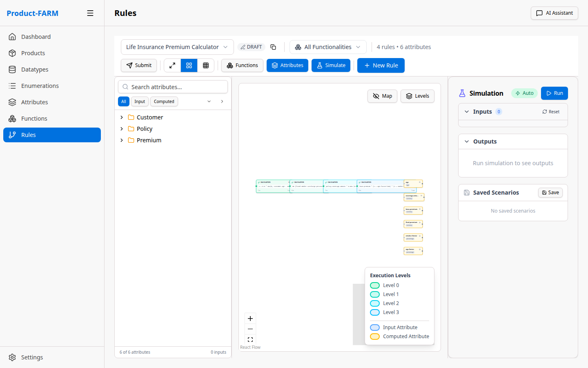Open the Life Insurance Premium Calculator dropdown
The width and height of the screenshot is (588, 368).
tap(177, 47)
